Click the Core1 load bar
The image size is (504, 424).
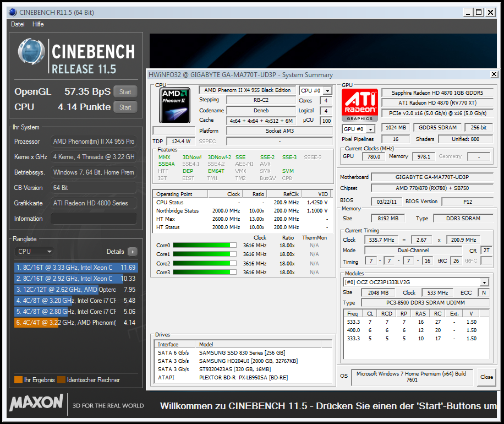click(x=205, y=254)
